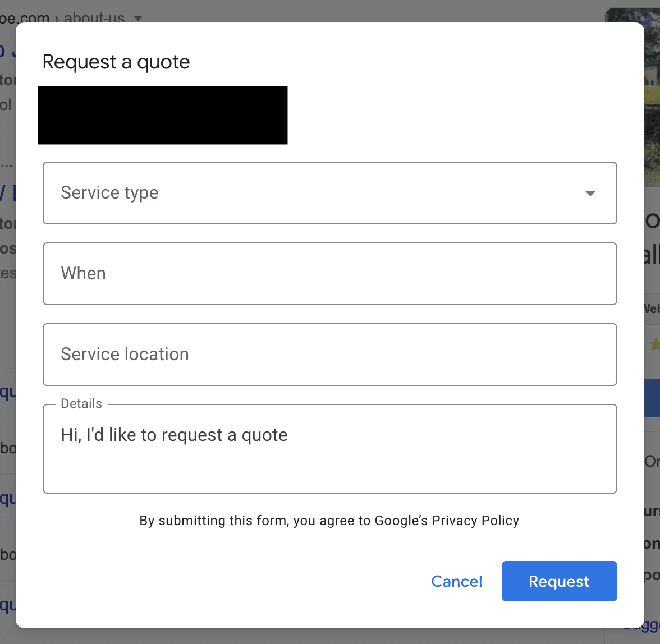Image resolution: width=660 pixels, height=644 pixels.
Task: Select the Details field label
Action: coord(81,404)
